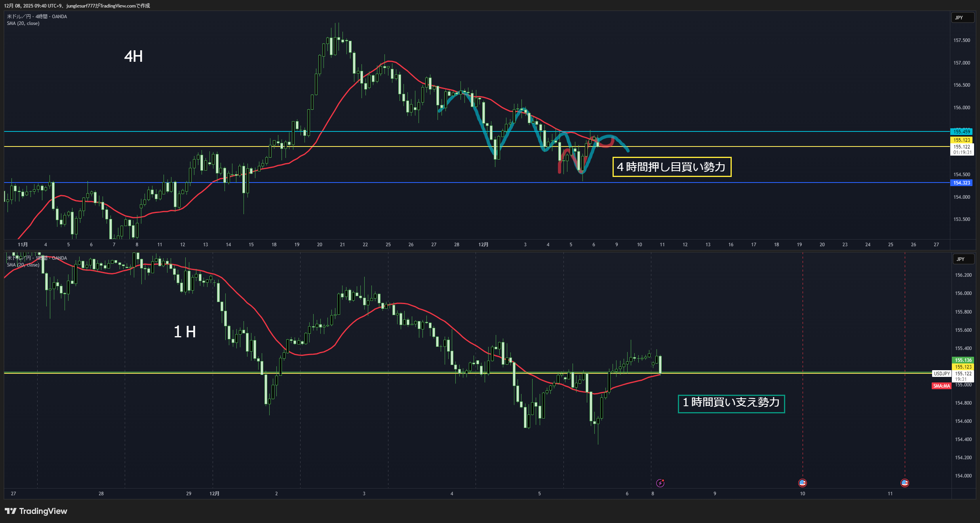Click 12月 label on 4H time axis
This screenshot has width=980, height=523.
[x=483, y=245]
